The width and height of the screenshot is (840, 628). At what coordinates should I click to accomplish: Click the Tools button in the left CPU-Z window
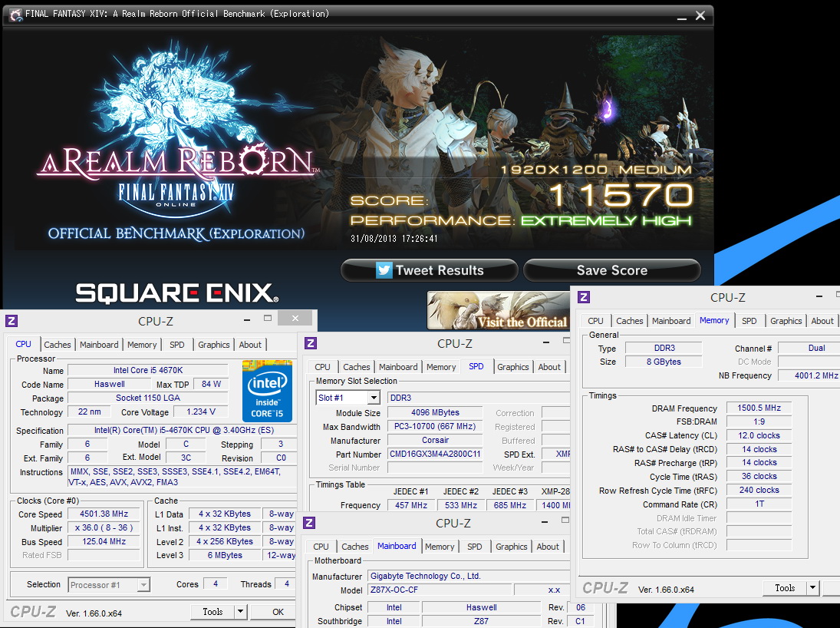click(x=212, y=612)
